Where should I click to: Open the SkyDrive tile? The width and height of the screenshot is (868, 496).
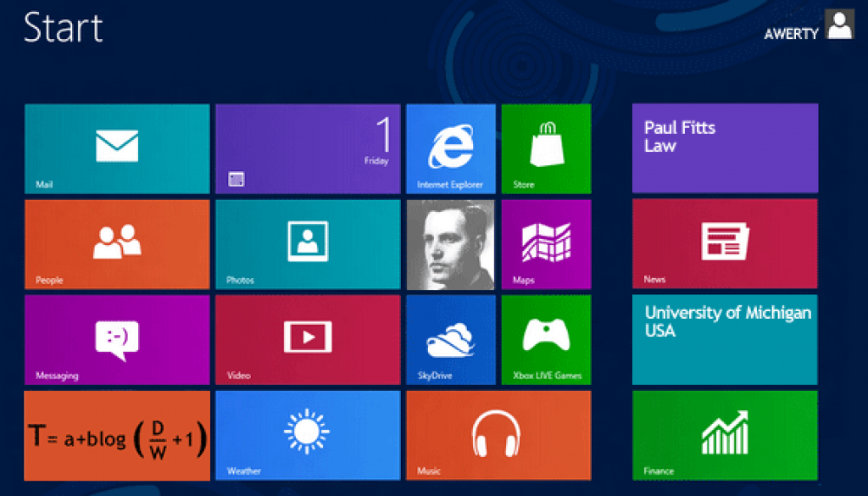click(451, 340)
